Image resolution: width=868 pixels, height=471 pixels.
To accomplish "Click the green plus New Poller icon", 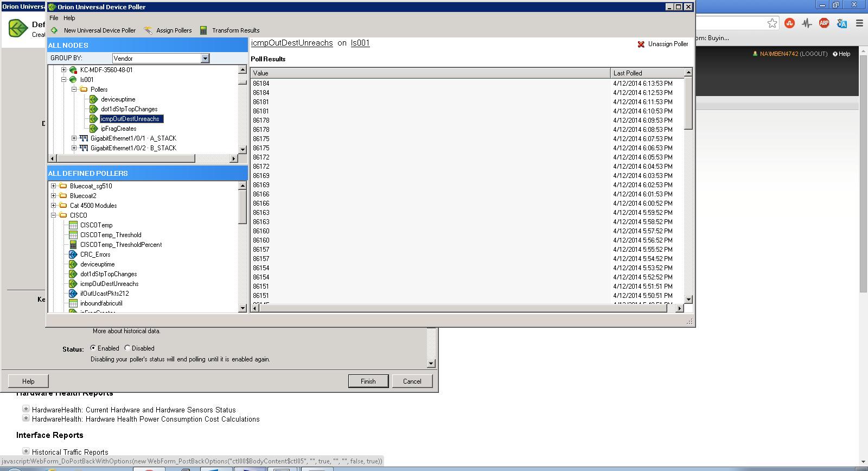I will (54, 30).
